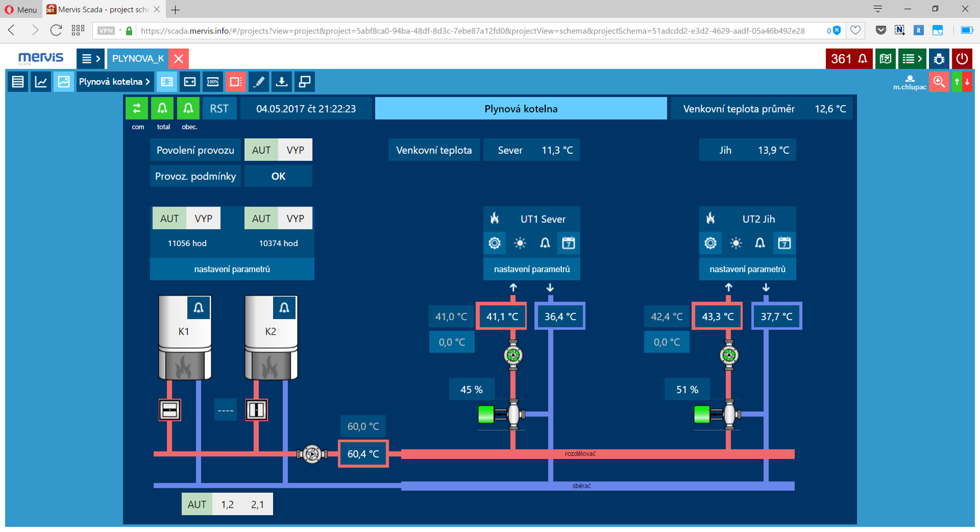Open the trends chart view icon
980x532 pixels.
click(x=41, y=81)
